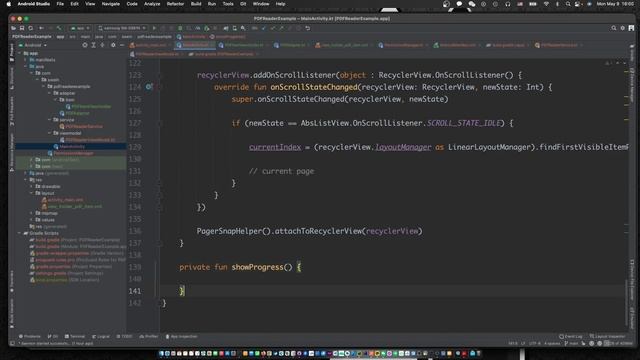
Task: Click the SCROLL_STATE_IDLE constant in code
Action: point(463,123)
